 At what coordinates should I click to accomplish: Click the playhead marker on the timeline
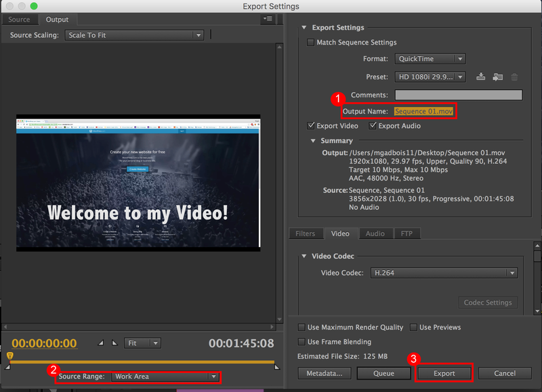coord(9,355)
